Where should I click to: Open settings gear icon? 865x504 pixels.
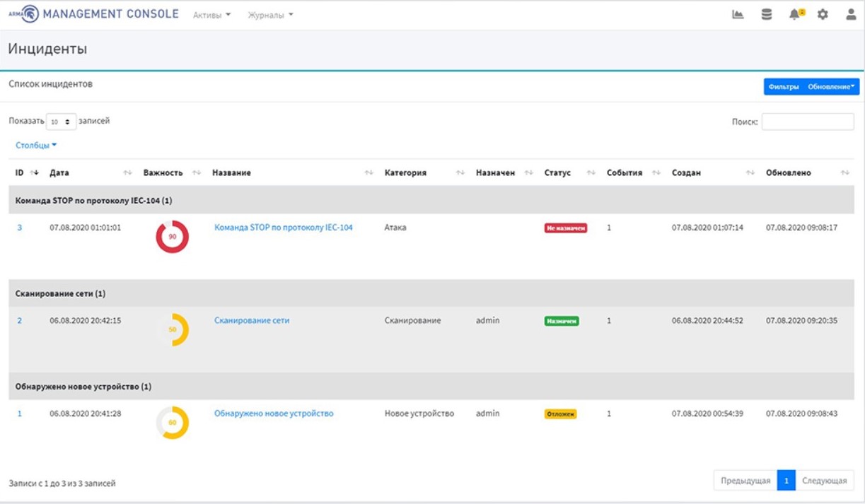823,14
